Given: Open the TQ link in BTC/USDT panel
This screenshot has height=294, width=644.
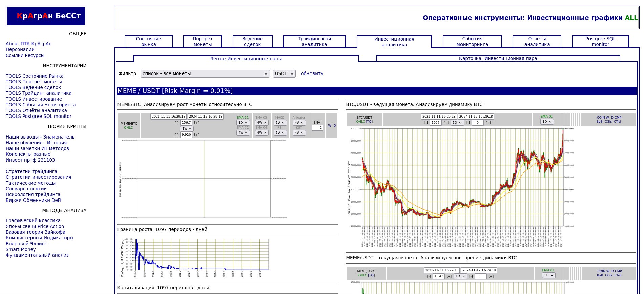Looking at the screenshot, I should pos(369,122).
